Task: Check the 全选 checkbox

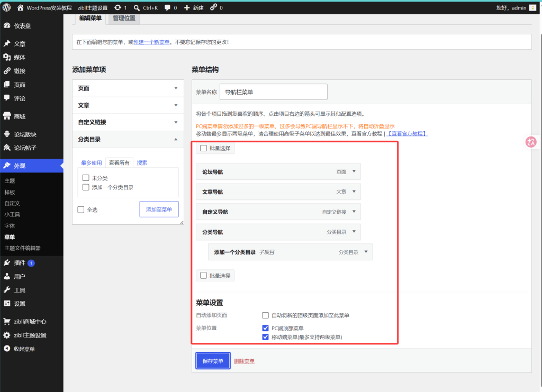Action: pyautogui.click(x=81, y=209)
